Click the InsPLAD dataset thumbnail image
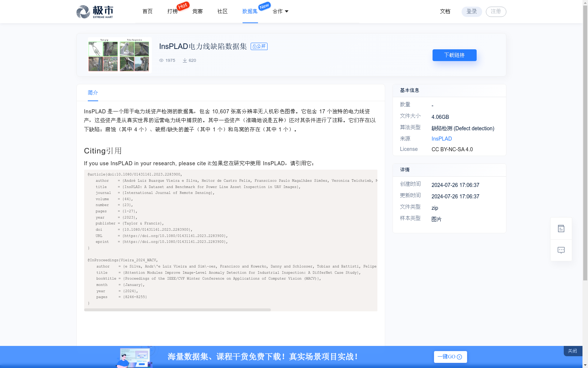The image size is (588, 368). pos(119,55)
